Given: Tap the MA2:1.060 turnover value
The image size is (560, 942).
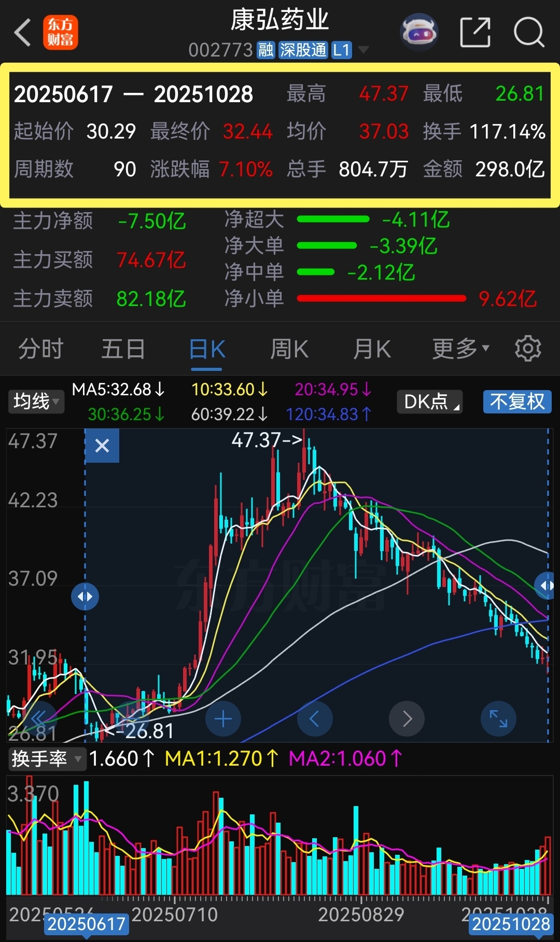Looking at the screenshot, I should pos(346,759).
